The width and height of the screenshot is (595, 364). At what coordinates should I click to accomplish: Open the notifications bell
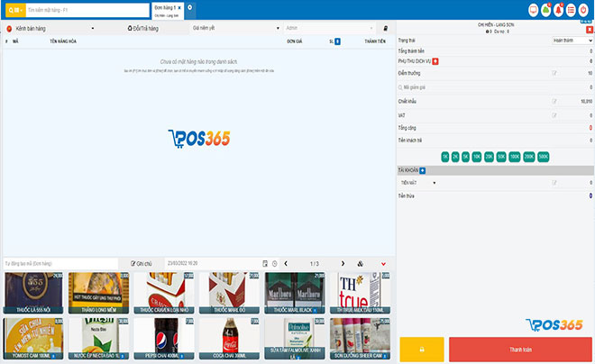pyautogui.click(x=558, y=10)
